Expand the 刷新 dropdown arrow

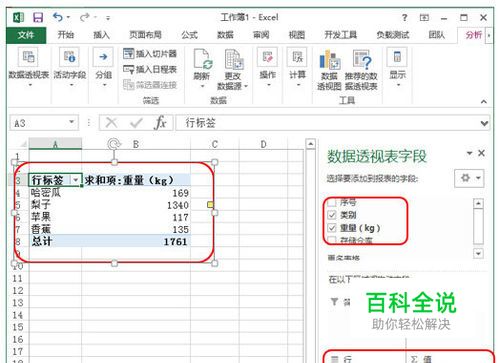point(202,86)
